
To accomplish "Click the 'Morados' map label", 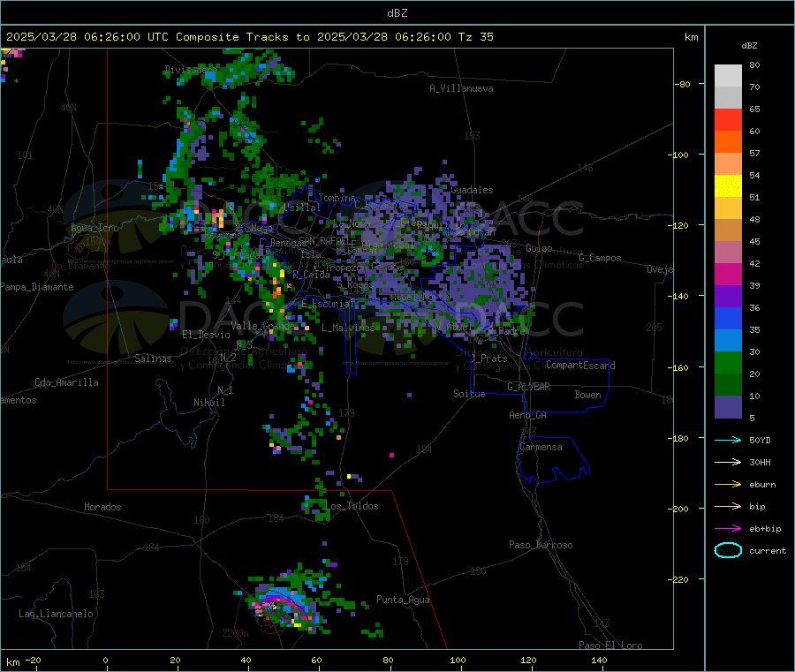I will [102, 507].
